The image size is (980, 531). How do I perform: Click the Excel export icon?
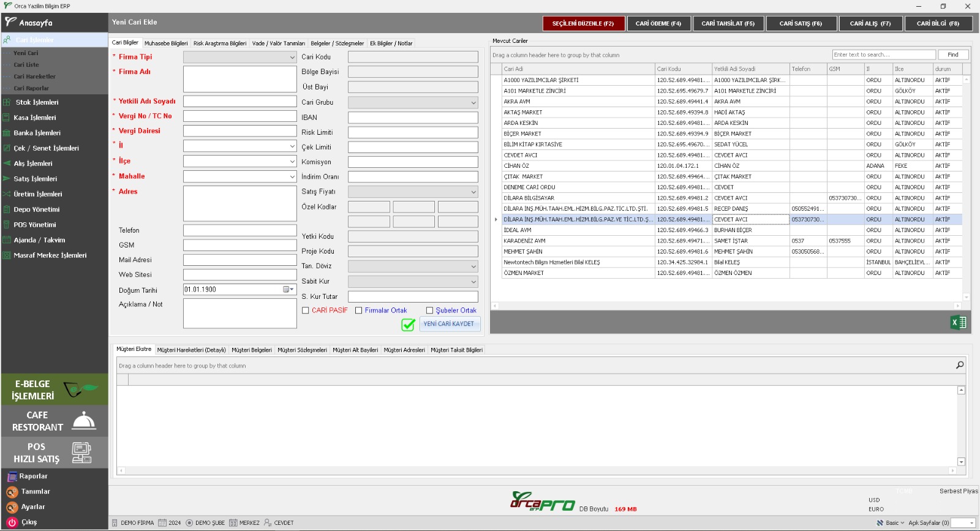958,323
